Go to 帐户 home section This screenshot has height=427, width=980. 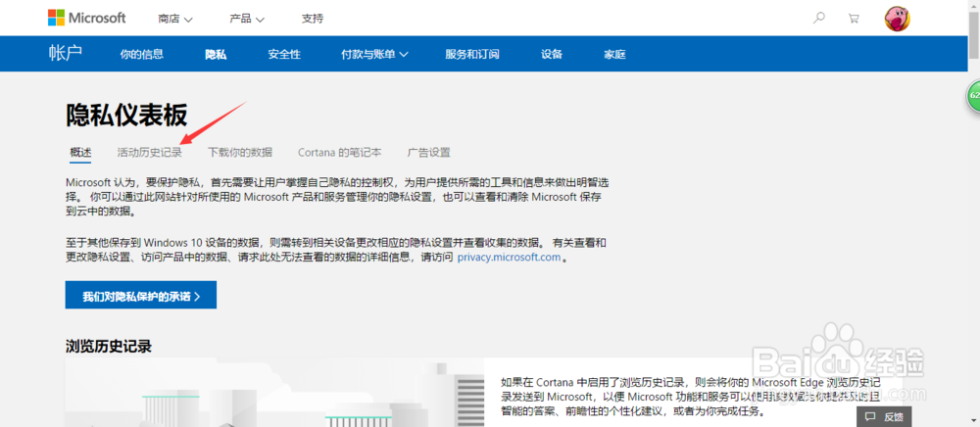click(x=65, y=54)
